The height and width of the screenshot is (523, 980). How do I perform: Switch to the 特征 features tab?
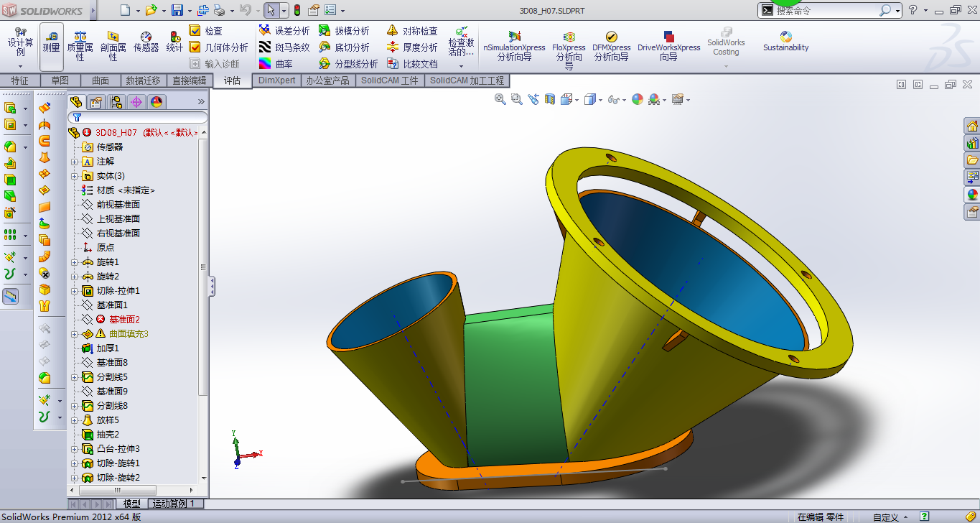pos(19,80)
